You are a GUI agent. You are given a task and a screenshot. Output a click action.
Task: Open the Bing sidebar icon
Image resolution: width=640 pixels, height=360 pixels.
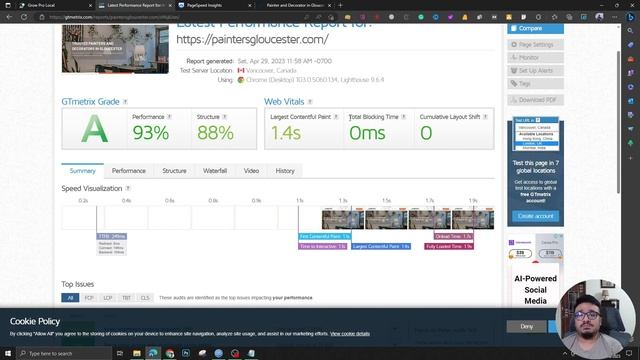pos(631,17)
